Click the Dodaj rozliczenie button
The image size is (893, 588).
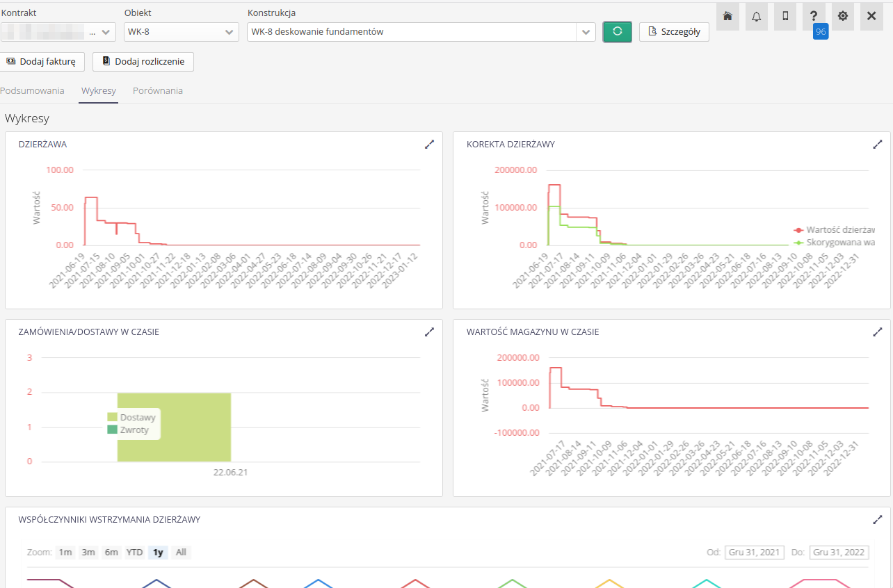(x=143, y=61)
